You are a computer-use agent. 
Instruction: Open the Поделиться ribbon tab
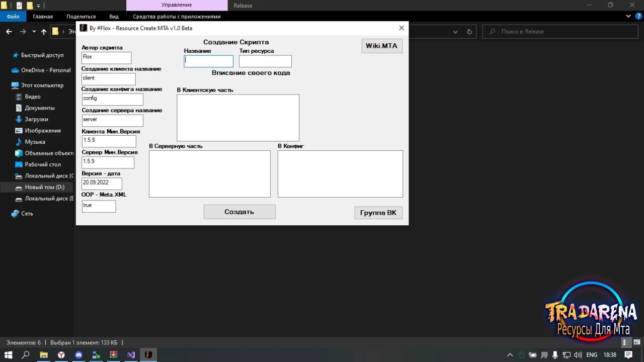tap(81, 16)
